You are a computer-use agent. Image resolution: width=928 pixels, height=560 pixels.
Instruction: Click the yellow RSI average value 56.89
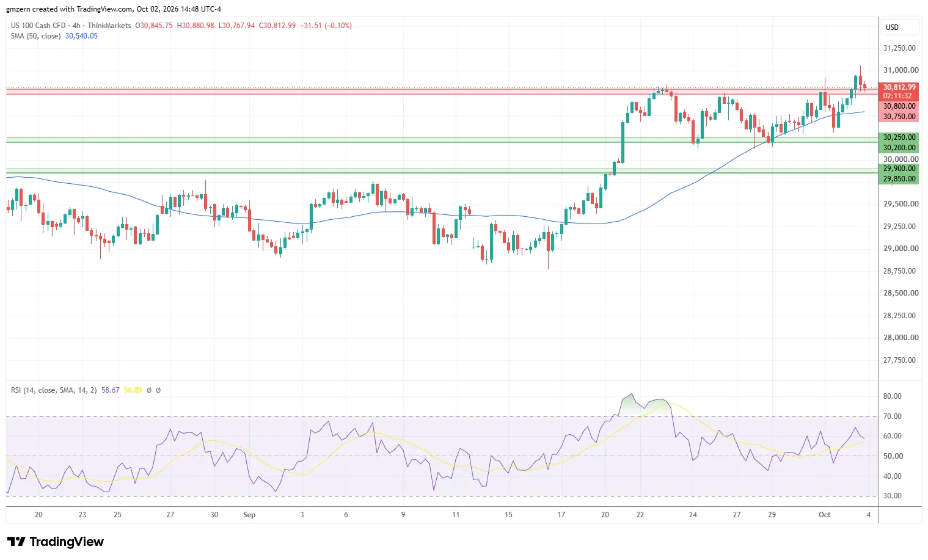pos(133,390)
